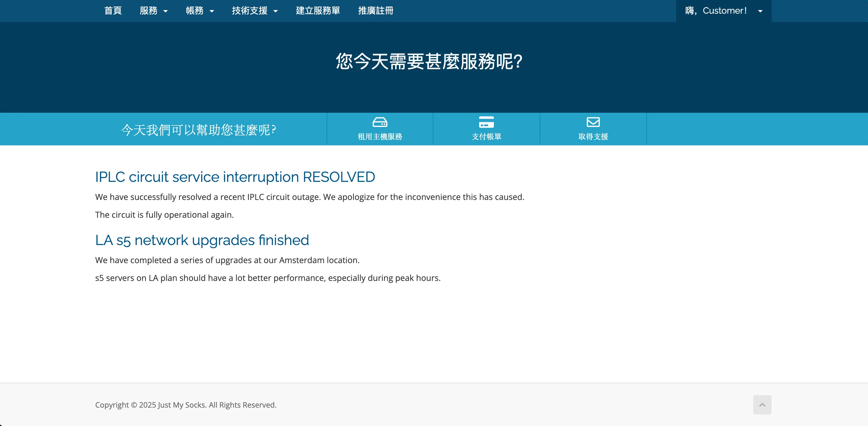Click the 取得支援 label
868x426 pixels.
[593, 136]
